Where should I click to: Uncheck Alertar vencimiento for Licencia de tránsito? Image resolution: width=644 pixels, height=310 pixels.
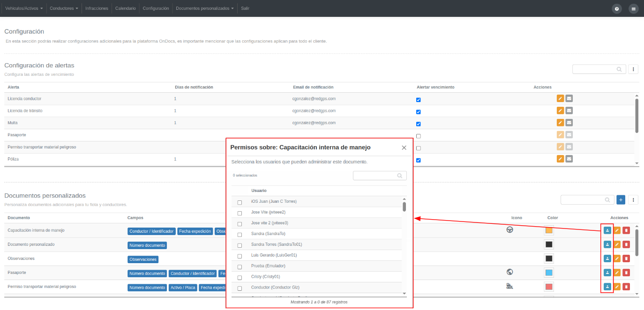tap(419, 112)
